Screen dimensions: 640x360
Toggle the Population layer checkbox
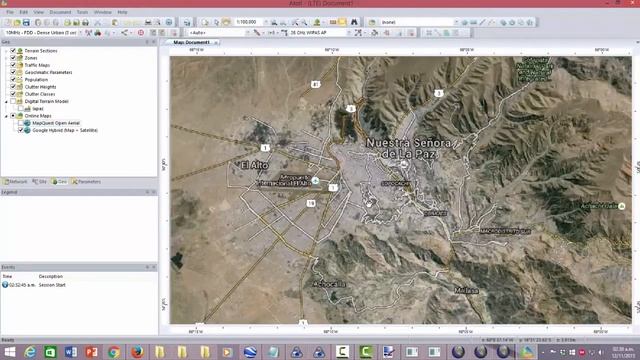click(13, 80)
